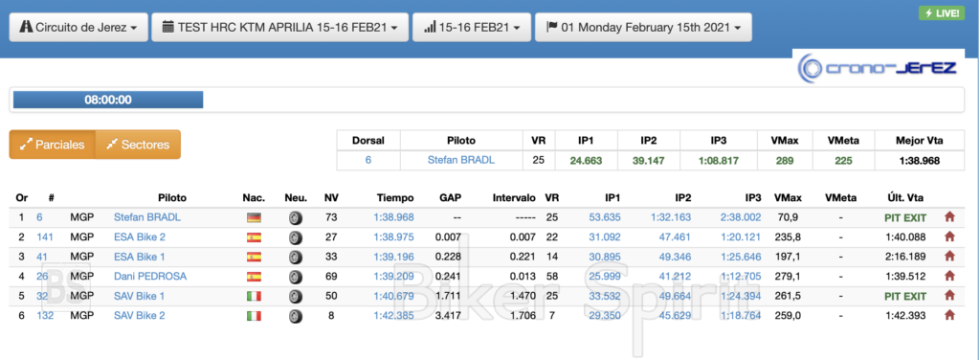This screenshot has width=980, height=360.
Task: Click bike number 26 link
Action: coord(42,276)
